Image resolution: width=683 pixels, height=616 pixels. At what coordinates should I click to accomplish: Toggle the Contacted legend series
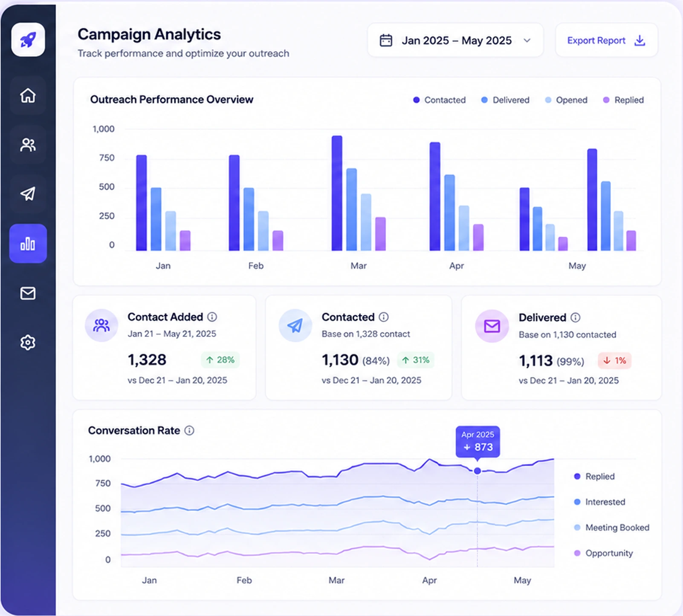440,100
